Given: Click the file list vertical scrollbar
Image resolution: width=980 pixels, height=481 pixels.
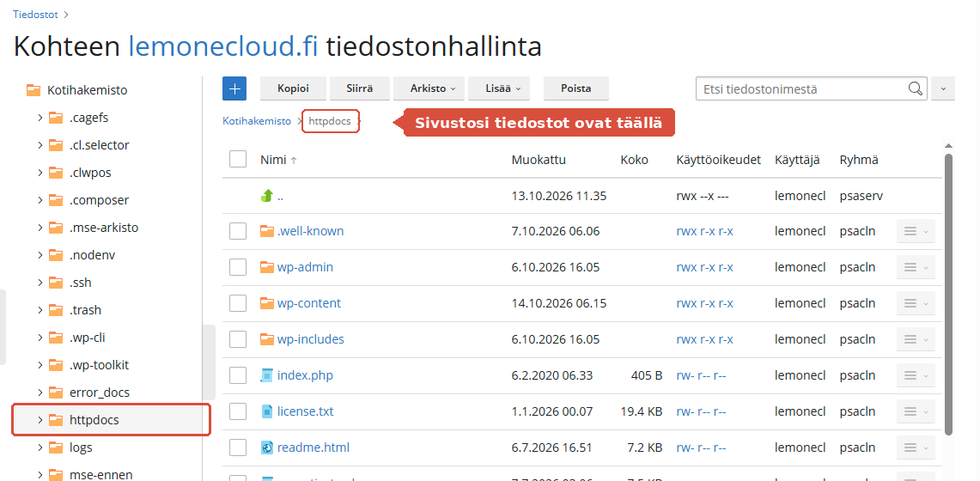Looking at the screenshot, I should (948, 294).
